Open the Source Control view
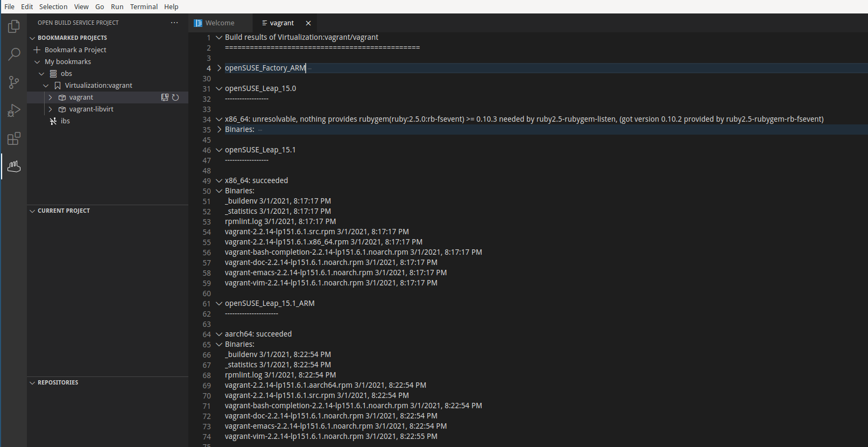This screenshot has width=868, height=447. (14, 82)
